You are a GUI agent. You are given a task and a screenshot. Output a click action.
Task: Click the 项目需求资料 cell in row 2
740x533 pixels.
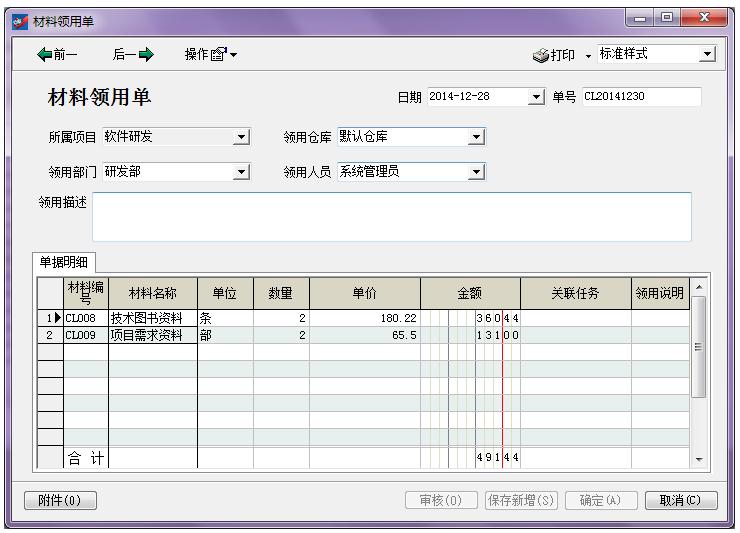(152, 336)
